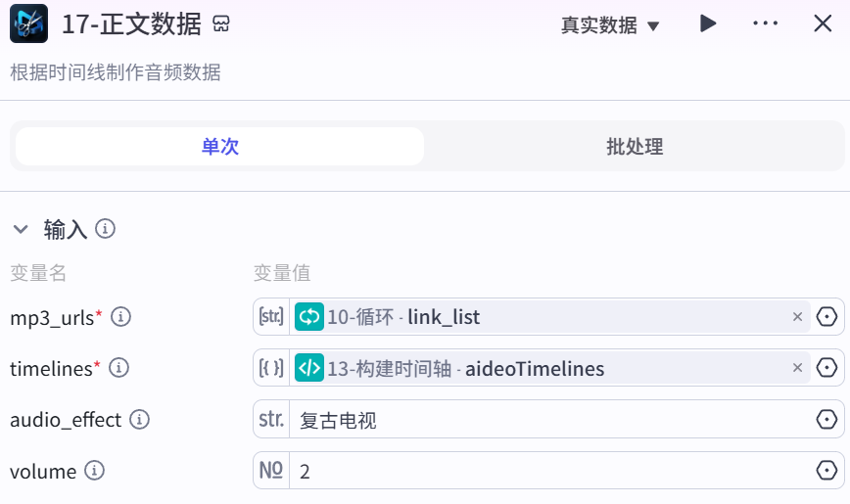This screenshot has width=850, height=504.
Task: Remove the 10-循环 link_list reference
Action: click(x=797, y=316)
